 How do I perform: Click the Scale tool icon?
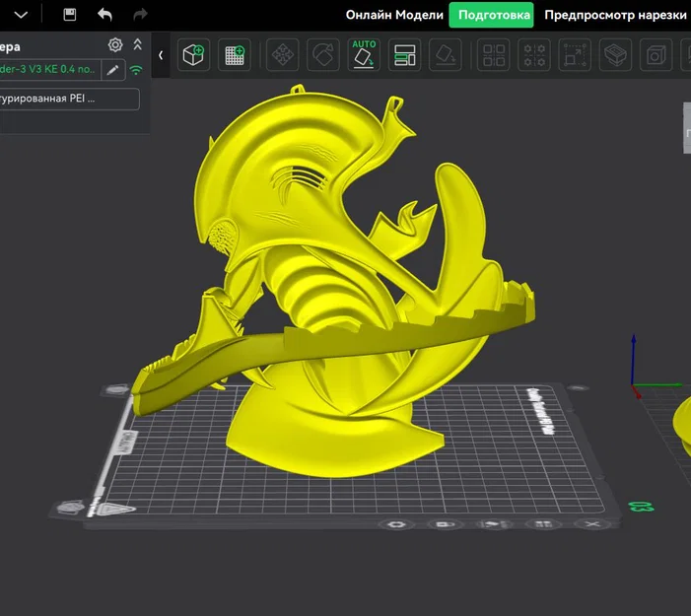click(575, 55)
